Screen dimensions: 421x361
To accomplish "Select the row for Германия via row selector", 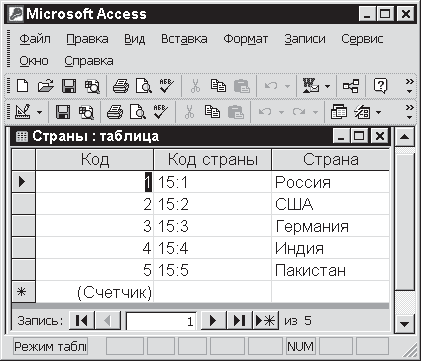I will (x=23, y=226).
